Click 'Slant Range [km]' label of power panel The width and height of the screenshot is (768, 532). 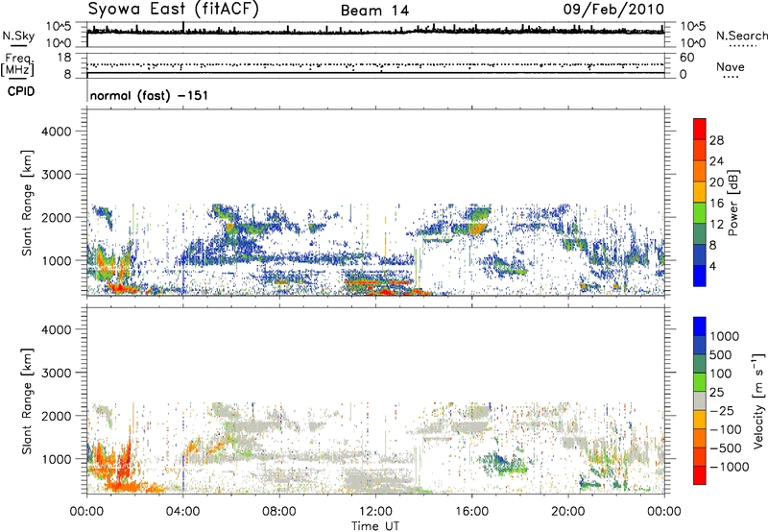(27, 203)
